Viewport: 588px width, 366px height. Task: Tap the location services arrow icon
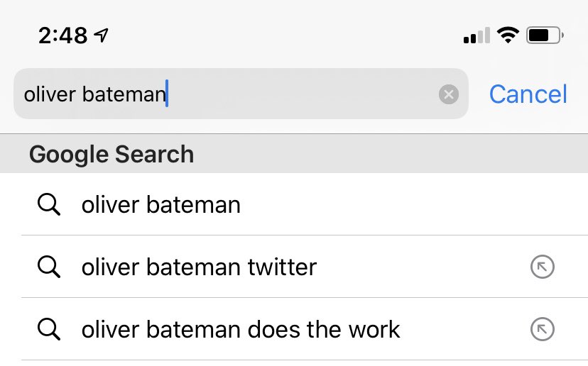102,35
